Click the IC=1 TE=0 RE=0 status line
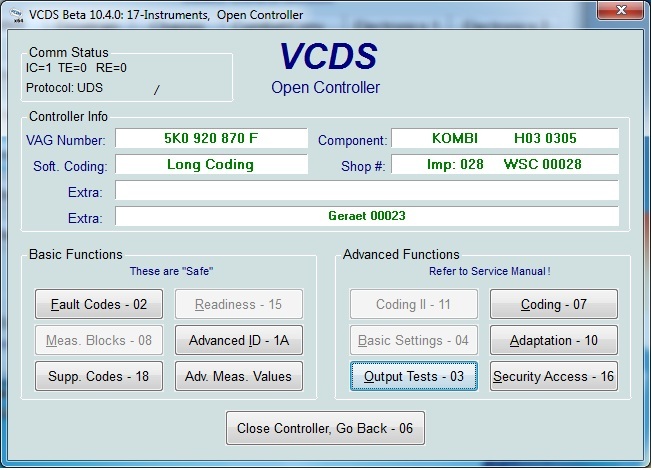 click(76, 68)
